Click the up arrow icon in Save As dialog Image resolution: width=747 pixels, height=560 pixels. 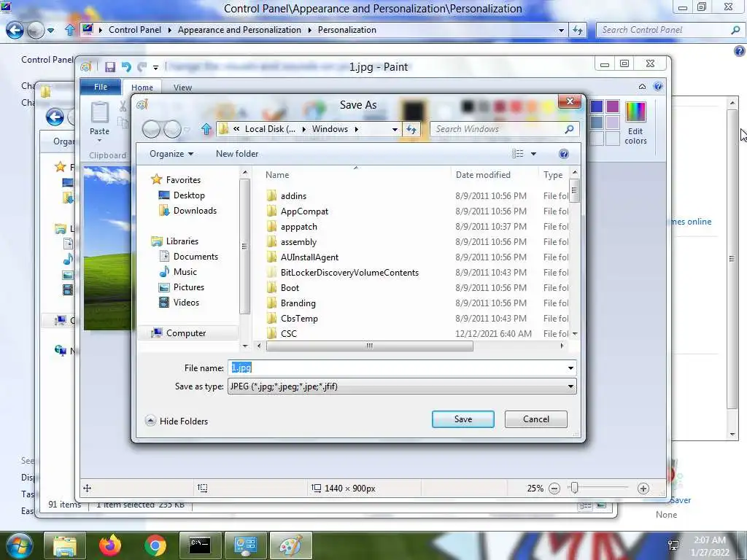point(206,129)
